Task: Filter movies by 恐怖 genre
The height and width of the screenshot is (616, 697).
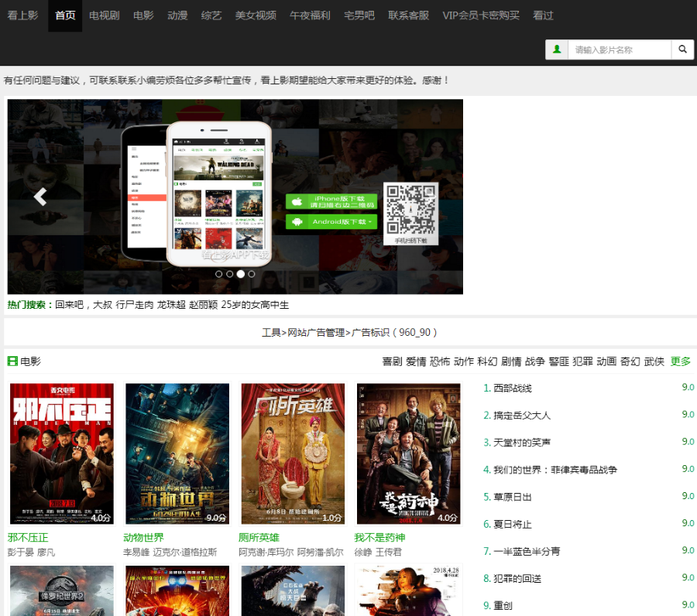Action: pyautogui.click(x=440, y=361)
